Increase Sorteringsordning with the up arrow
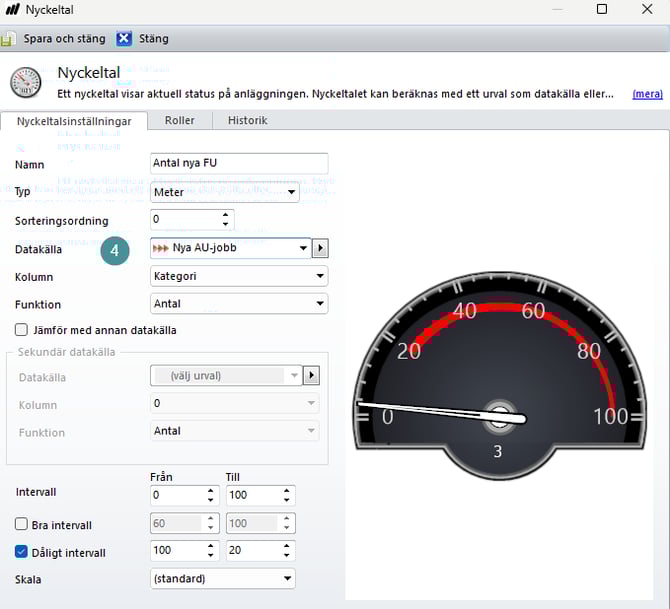Viewport: 670px width, 609px height. click(x=226, y=215)
